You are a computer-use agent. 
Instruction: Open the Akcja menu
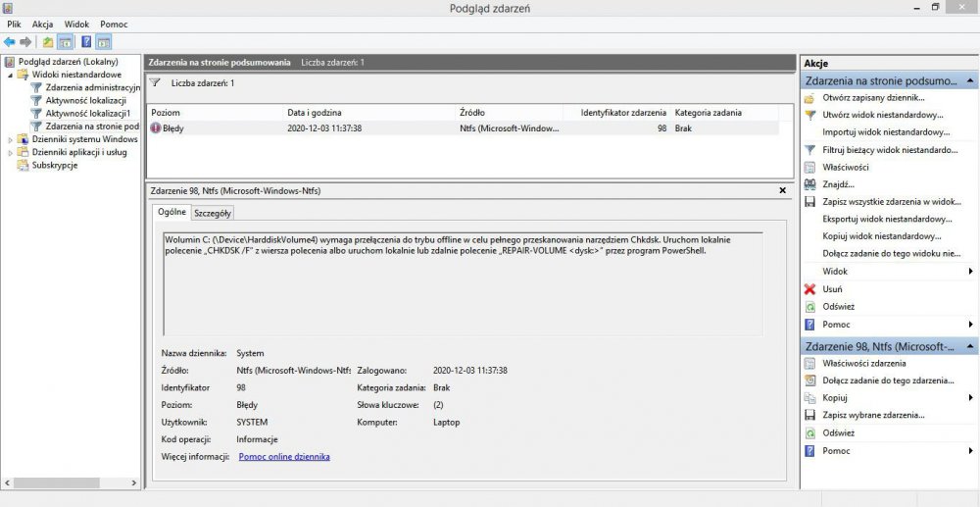pyautogui.click(x=43, y=24)
